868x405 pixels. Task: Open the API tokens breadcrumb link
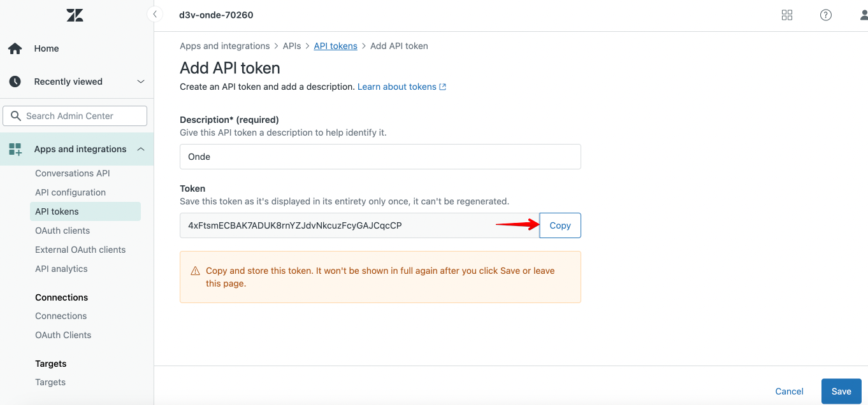[335, 46]
